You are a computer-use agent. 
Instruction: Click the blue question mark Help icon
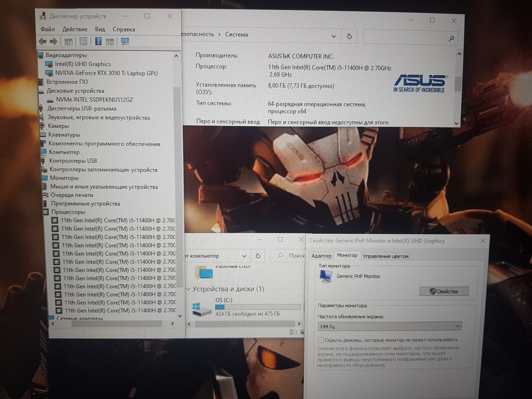tap(98, 42)
